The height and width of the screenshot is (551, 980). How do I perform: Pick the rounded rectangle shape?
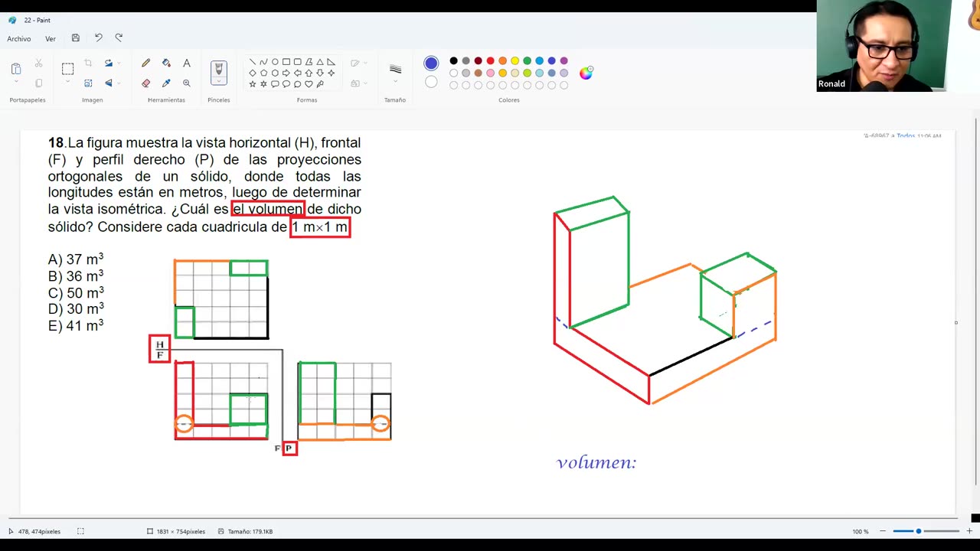pos(297,62)
